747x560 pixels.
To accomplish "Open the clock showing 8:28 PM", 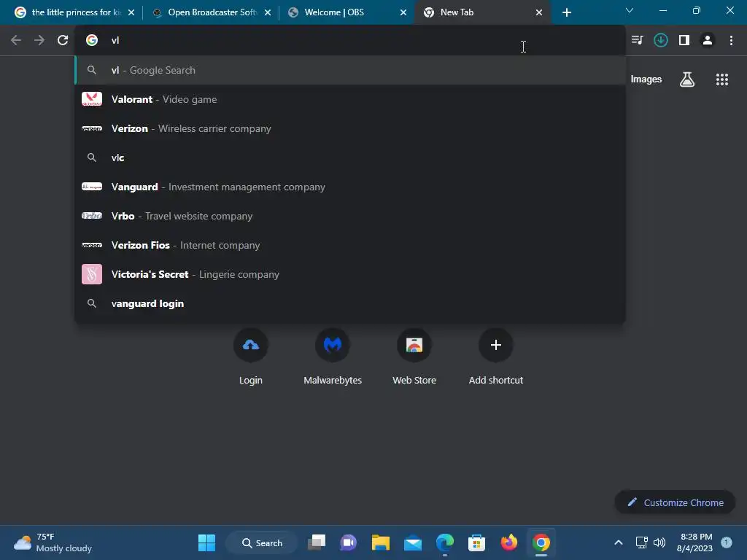I will tap(695, 542).
